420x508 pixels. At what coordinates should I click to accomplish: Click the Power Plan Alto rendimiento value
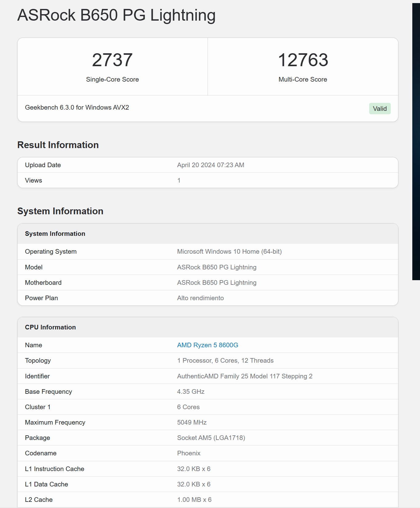[200, 298]
